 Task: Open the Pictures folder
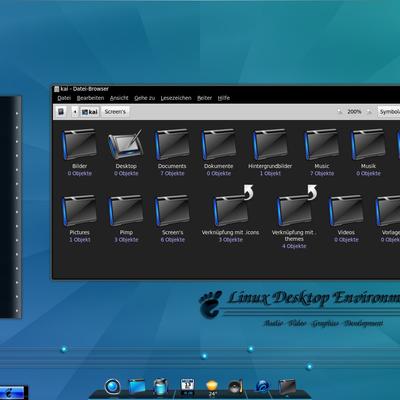click(79, 211)
